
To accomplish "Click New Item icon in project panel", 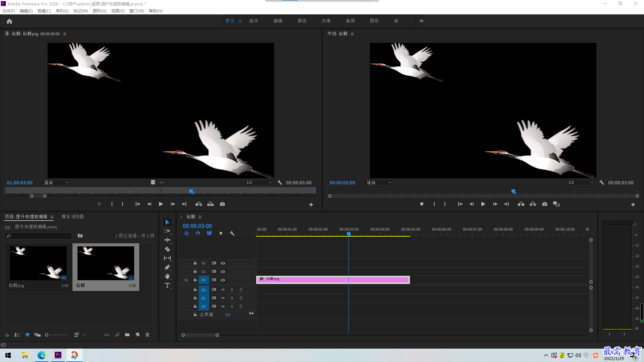I will pyautogui.click(x=138, y=335).
